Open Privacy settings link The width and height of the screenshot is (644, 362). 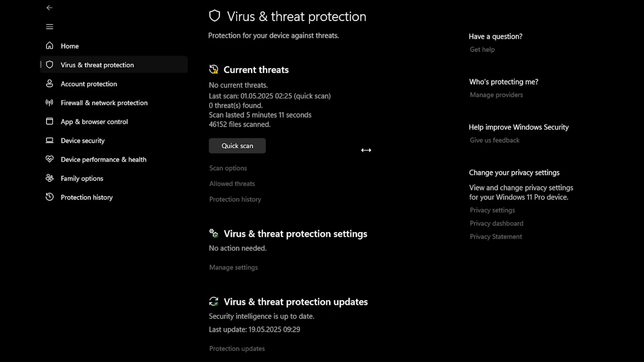[x=492, y=210]
